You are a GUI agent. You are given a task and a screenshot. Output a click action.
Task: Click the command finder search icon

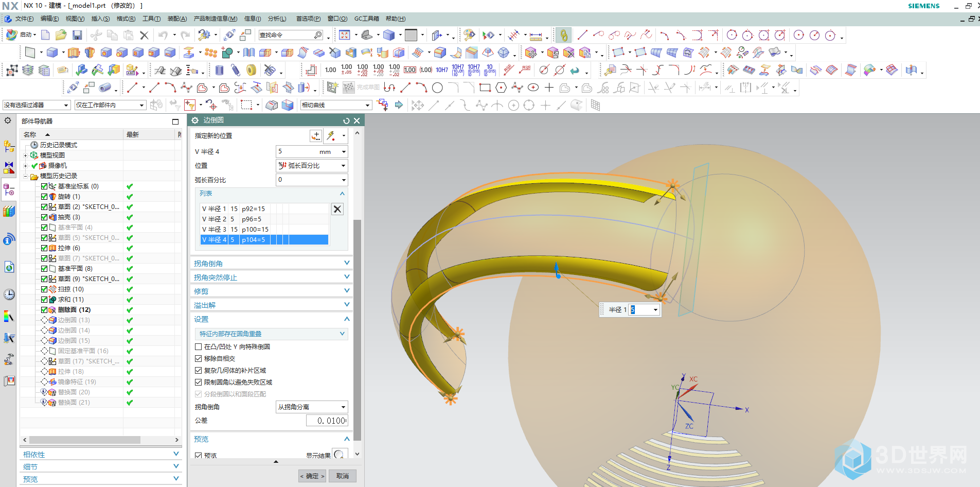tap(318, 35)
